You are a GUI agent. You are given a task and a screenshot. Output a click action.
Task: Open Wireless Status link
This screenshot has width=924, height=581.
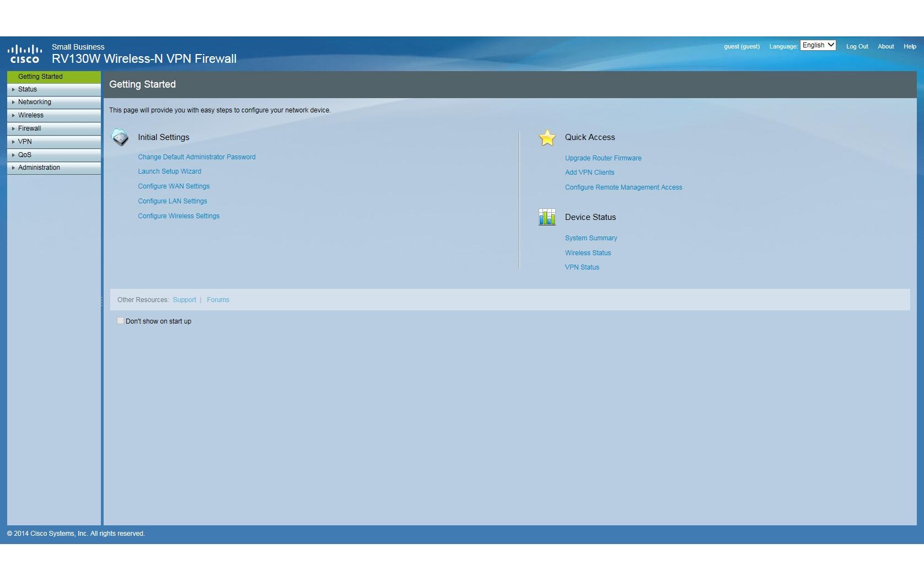pyautogui.click(x=588, y=253)
